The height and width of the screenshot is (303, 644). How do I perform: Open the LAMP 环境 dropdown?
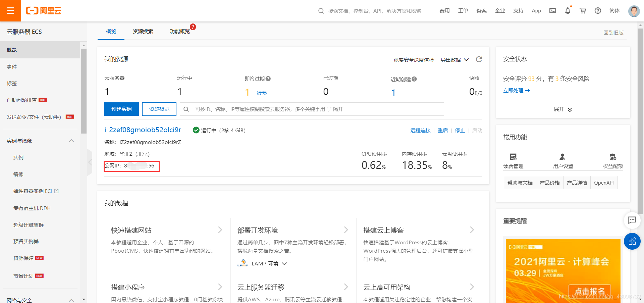(269, 264)
